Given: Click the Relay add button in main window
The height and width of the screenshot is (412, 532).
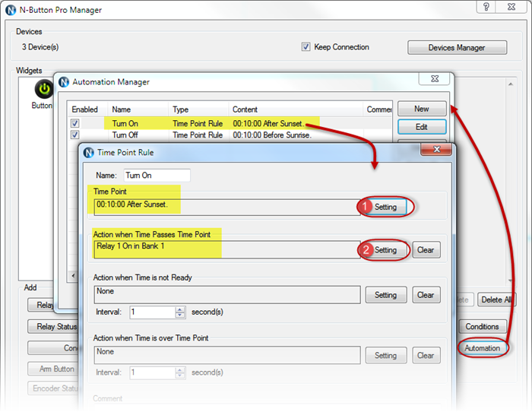Looking at the screenshot, I should tap(41, 305).
